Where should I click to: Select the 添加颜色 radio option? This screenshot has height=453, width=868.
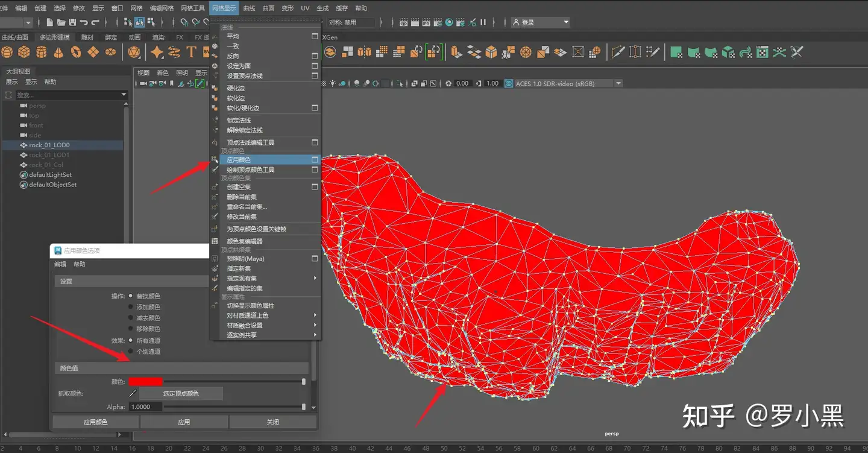131,307
